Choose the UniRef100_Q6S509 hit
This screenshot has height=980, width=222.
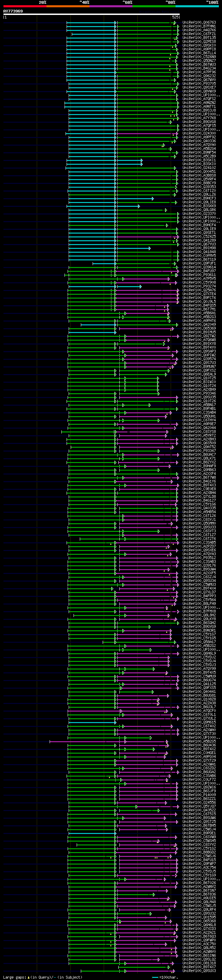[199, 443]
